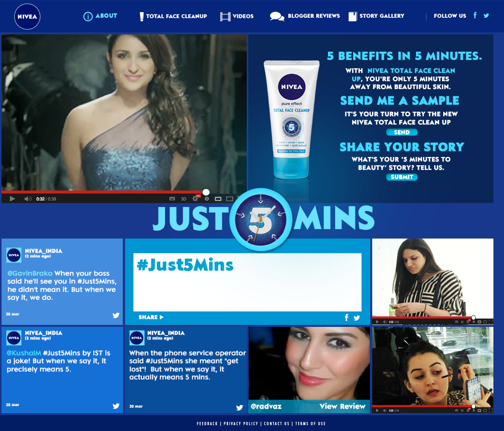
Task: Add the main video to Watch Later
Action: click(207, 199)
